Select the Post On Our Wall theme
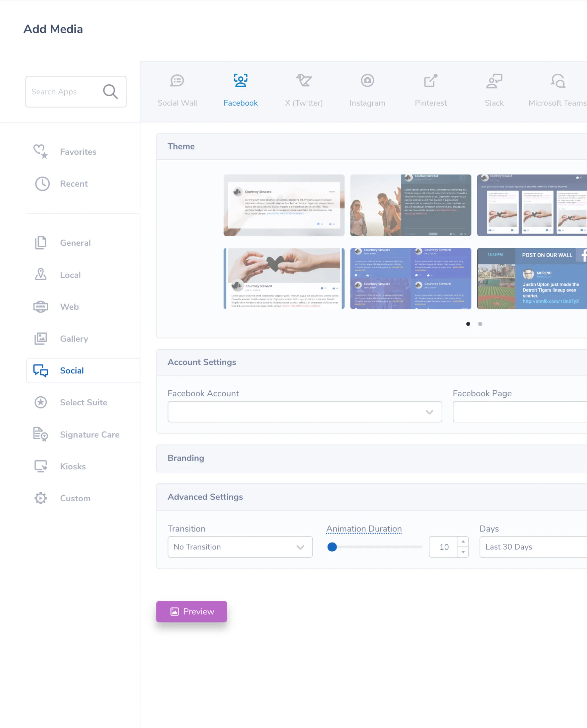587x728 pixels. tap(532, 278)
